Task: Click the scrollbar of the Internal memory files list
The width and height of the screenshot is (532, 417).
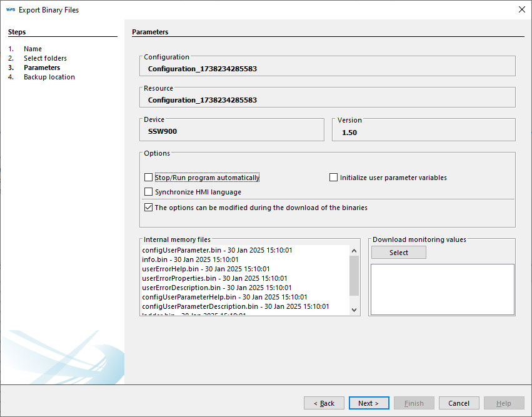Action: [353, 281]
